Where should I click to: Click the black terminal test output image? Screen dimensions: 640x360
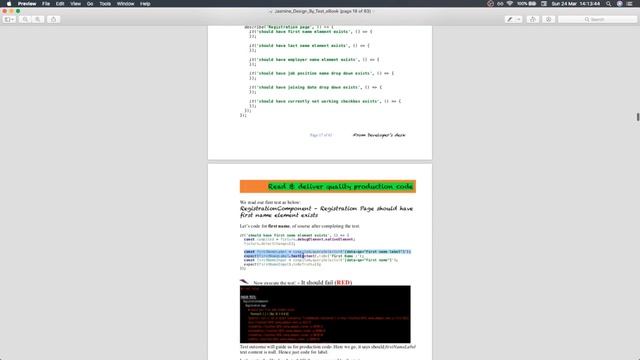(325, 314)
